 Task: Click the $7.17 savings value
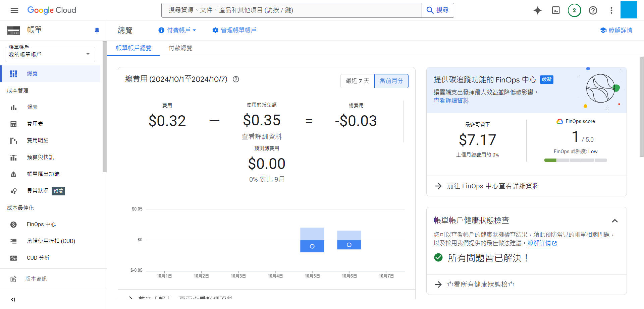click(477, 140)
